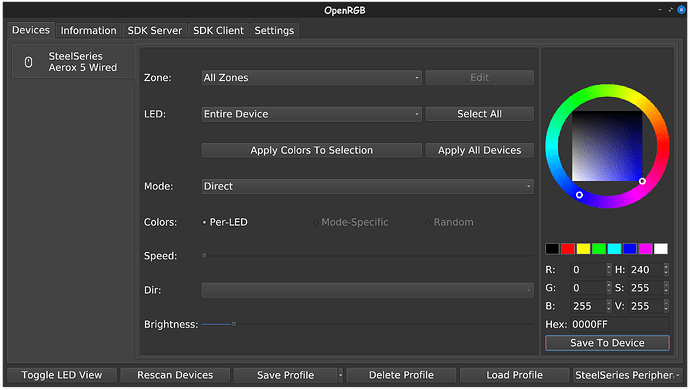Select the SteelSeries Aerox 5 mouse icon
The image size is (690, 390).
pyautogui.click(x=29, y=62)
